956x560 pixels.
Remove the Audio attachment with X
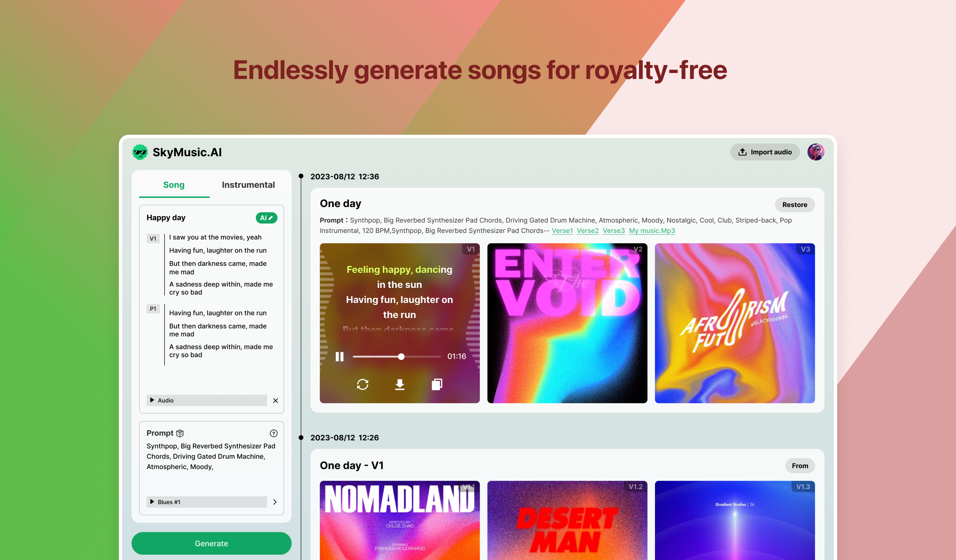[x=276, y=400]
